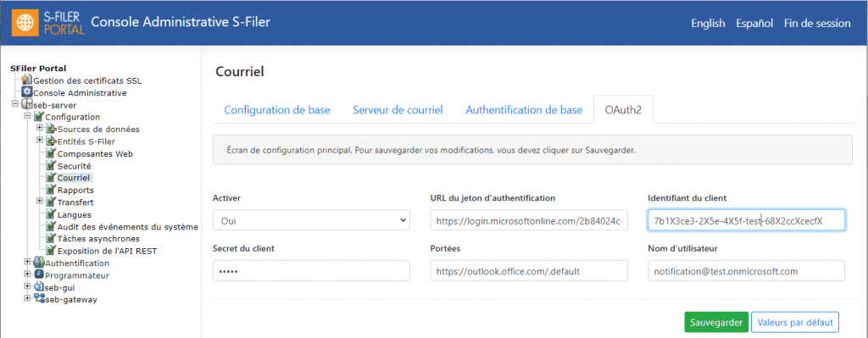Select the OAuth2 tab
868x338 pixels.
[x=623, y=109]
